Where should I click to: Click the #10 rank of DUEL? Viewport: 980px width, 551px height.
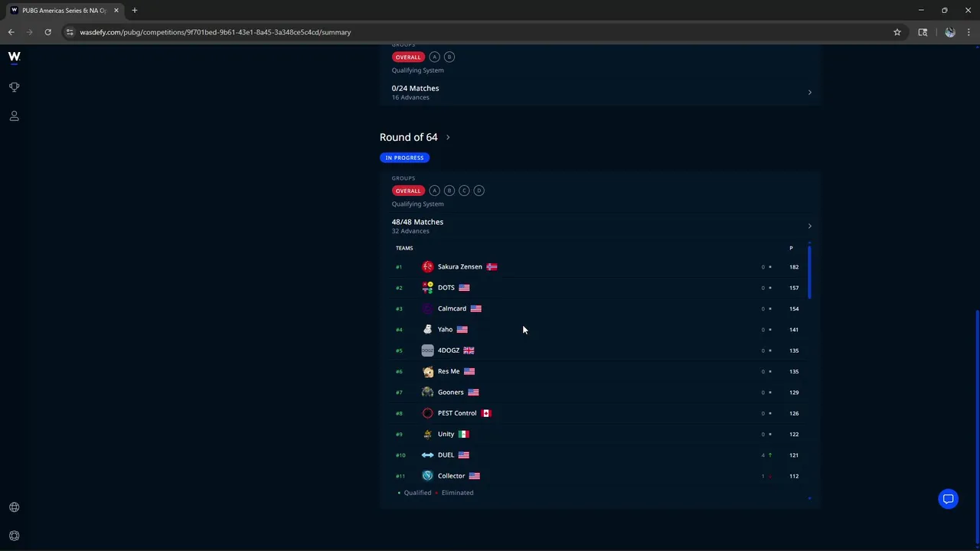point(400,455)
